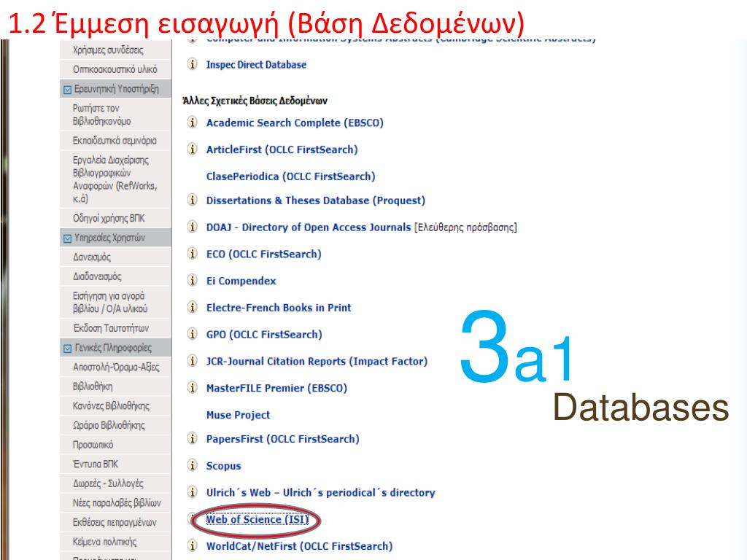Screen dimensions: 747x560
Task: Open info icon for Ei Compendex
Action: 192,280
